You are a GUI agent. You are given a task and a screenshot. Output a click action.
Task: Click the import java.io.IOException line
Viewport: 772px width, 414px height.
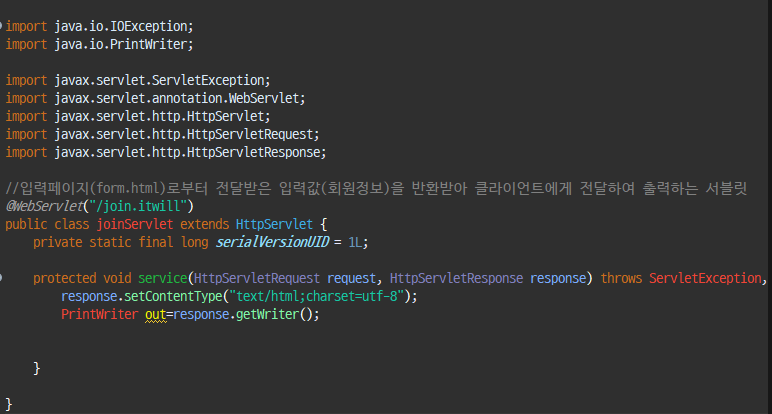point(99,26)
